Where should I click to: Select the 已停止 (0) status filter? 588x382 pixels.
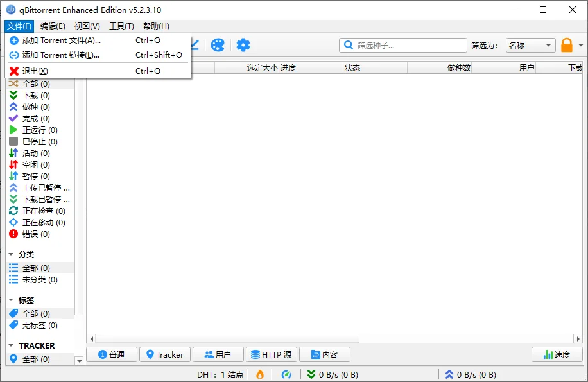(40, 142)
